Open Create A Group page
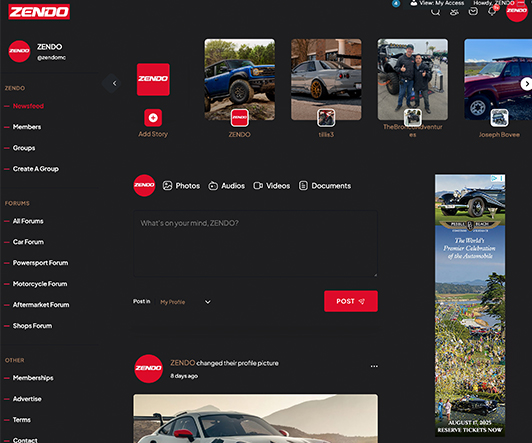Screen dimensions: 532x443 tap(36, 169)
